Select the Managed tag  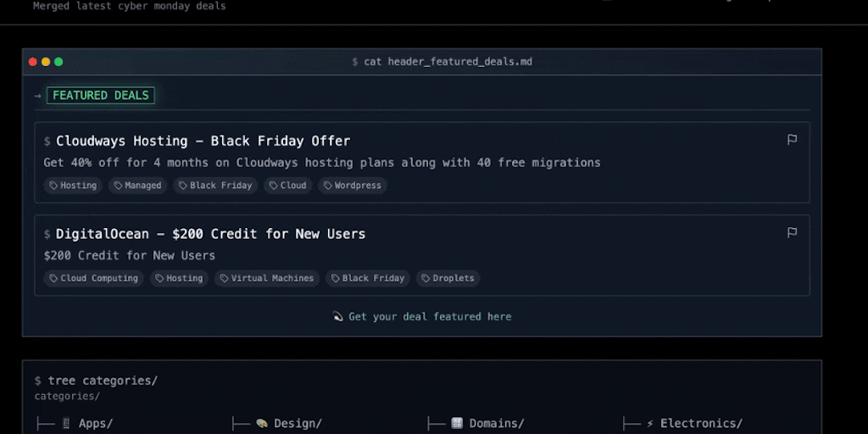138,186
